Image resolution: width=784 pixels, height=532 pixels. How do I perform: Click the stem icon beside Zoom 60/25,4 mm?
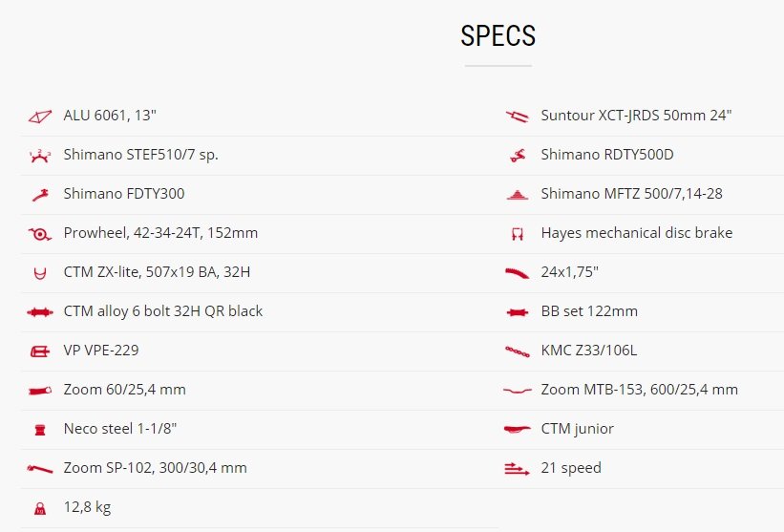(39, 391)
